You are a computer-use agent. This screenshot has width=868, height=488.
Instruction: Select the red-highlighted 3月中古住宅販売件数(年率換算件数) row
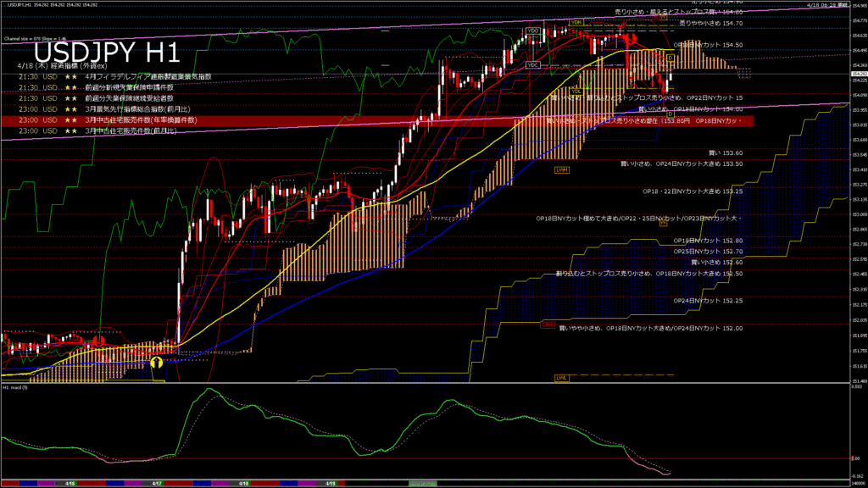141,120
